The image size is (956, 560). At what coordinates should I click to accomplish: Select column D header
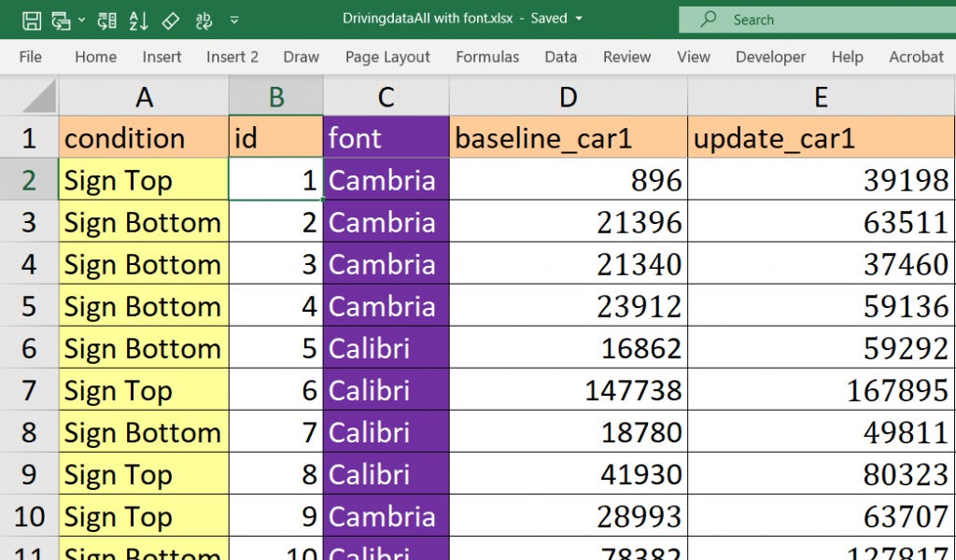click(569, 97)
